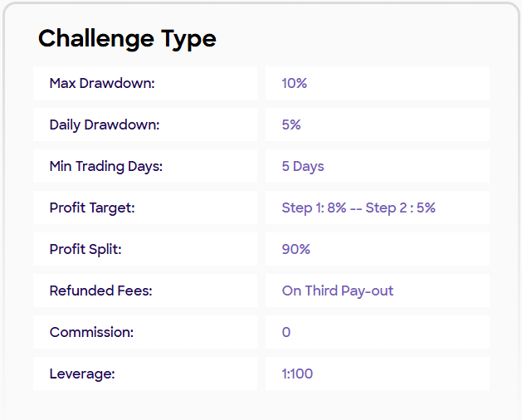Image resolution: width=522 pixels, height=420 pixels.
Task: Select the Max Drawdown label
Action: [102, 83]
